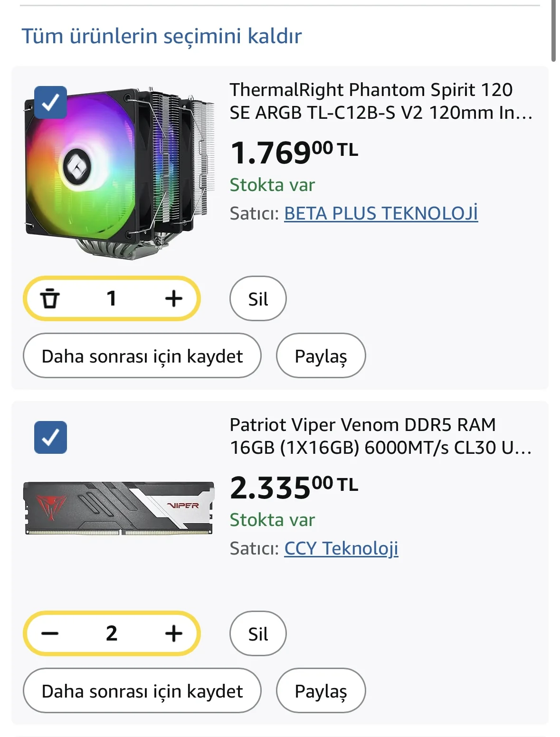The height and width of the screenshot is (737, 560).
Task: Increase Patriot Viper RAM quantity with plus
Action: (x=173, y=633)
